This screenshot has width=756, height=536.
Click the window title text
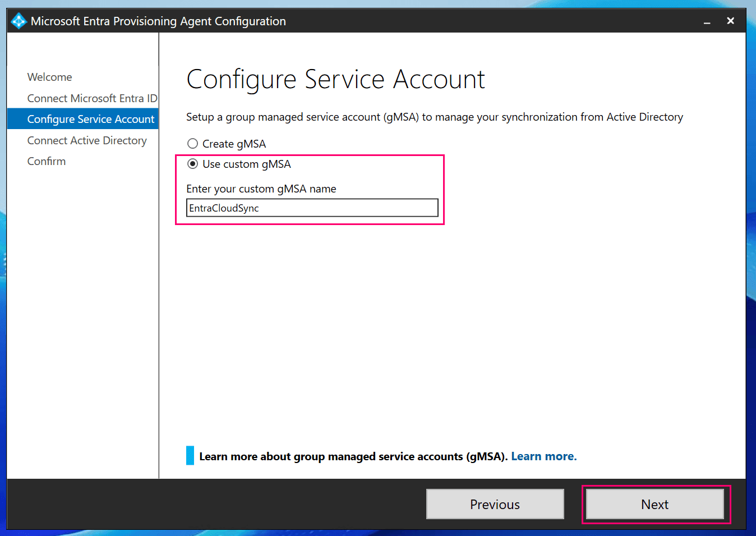tap(158, 21)
